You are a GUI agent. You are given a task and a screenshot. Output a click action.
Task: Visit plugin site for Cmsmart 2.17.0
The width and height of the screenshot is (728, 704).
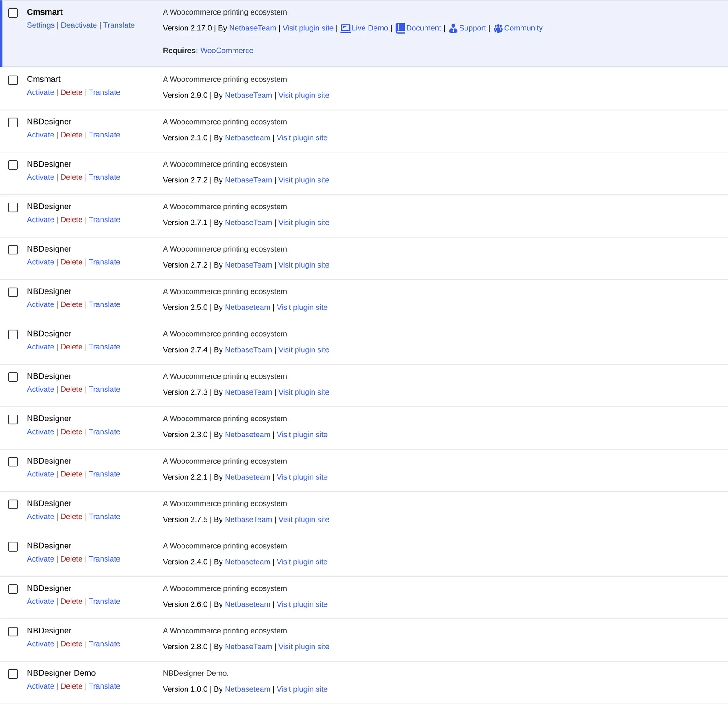click(308, 28)
